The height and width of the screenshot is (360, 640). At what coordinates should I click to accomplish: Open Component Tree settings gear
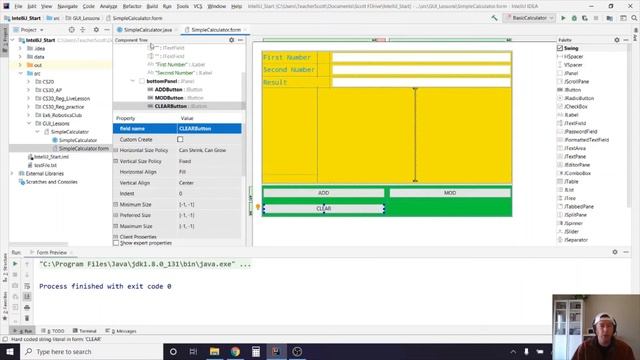pyautogui.click(x=231, y=40)
